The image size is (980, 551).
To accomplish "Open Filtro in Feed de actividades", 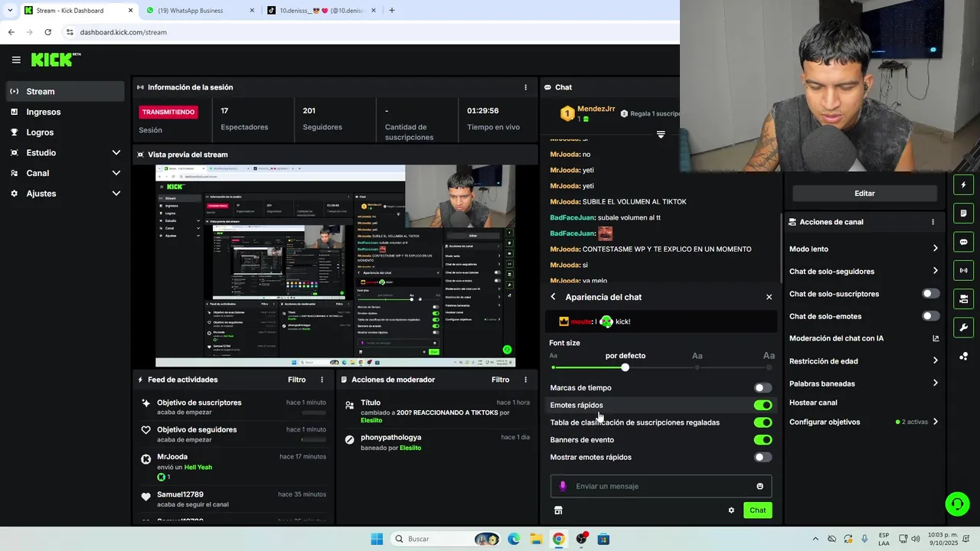I will (x=296, y=380).
